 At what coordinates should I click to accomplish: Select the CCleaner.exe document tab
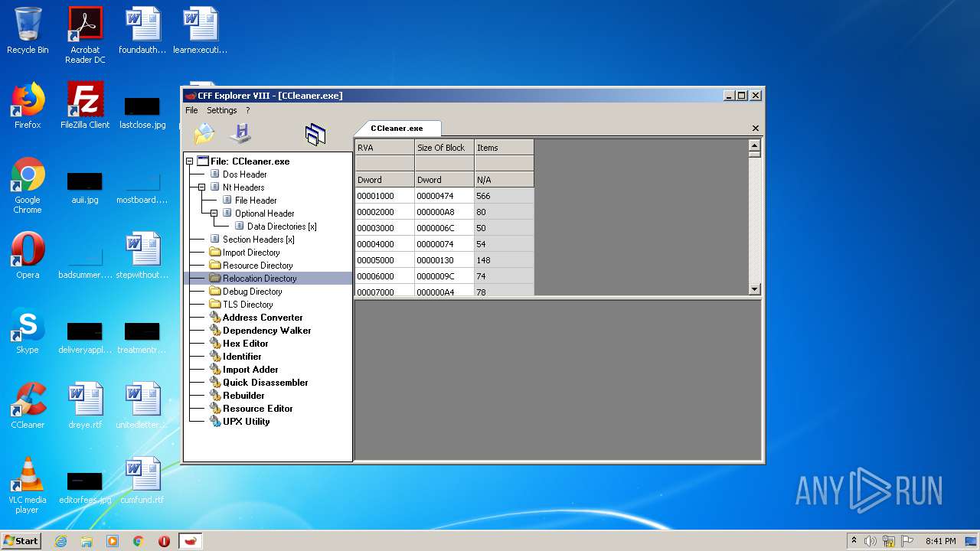pos(397,128)
